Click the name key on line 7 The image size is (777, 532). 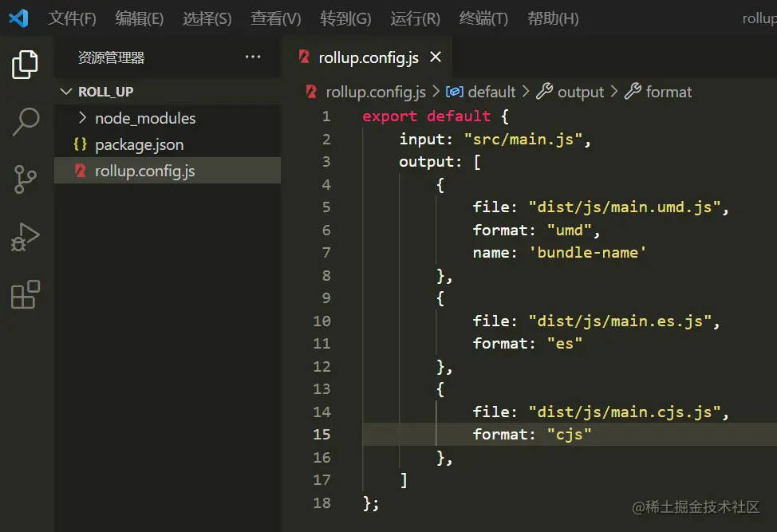[x=491, y=253]
